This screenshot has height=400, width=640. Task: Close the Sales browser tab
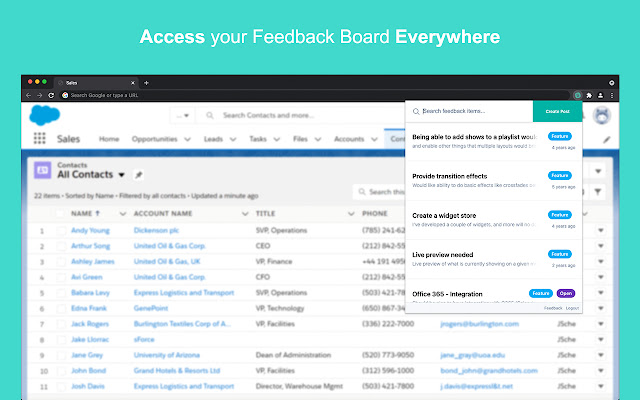pyautogui.click(x=133, y=83)
